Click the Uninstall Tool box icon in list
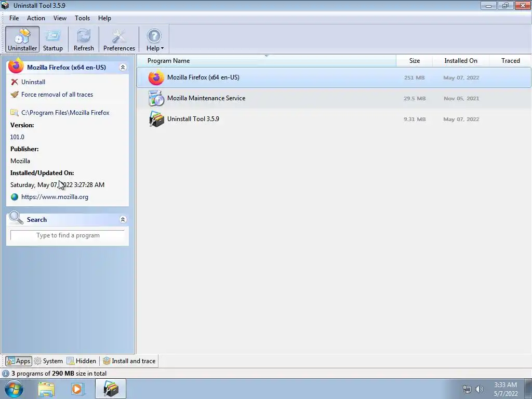Viewport: 532px width, 399px height. [x=156, y=119]
